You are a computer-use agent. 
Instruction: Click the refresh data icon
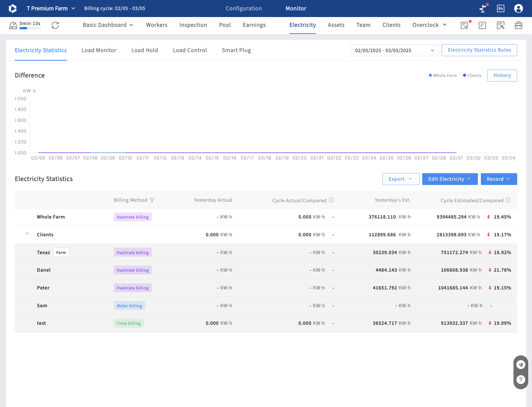pyautogui.click(x=55, y=25)
